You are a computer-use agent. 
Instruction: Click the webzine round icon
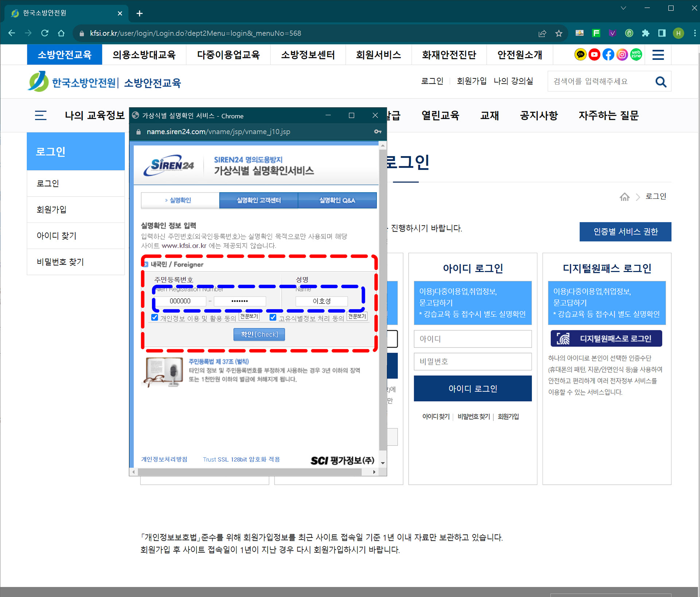click(636, 55)
